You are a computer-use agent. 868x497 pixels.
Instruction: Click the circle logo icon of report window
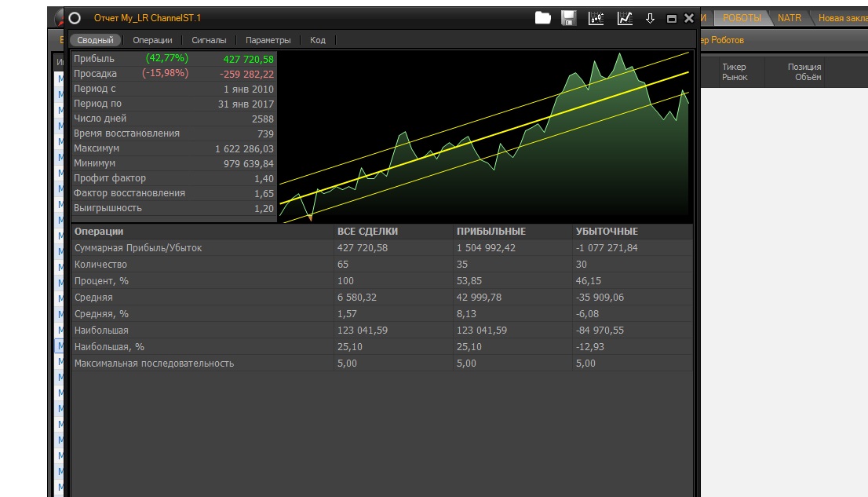point(75,18)
